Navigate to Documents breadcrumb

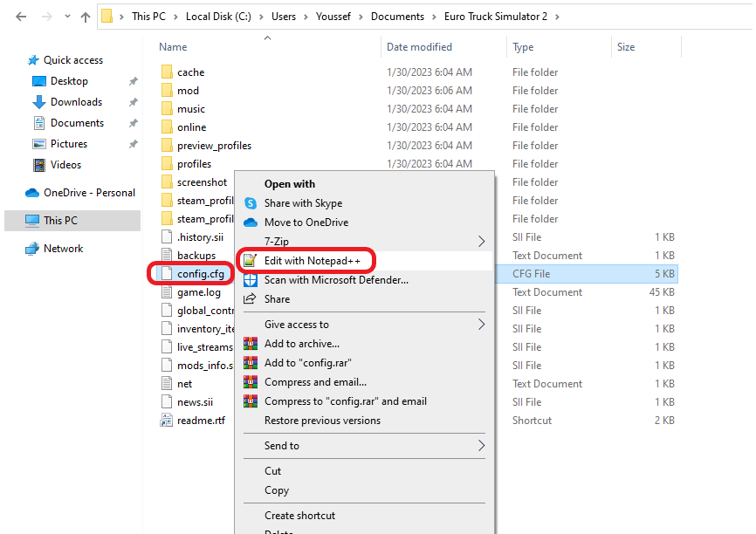(397, 17)
